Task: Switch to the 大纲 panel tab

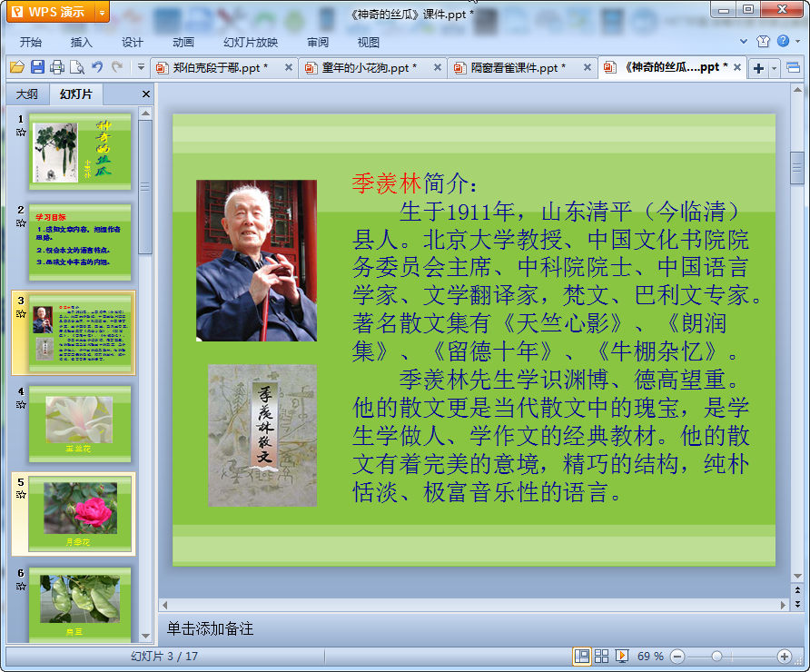Action: pyautogui.click(x=27, y=94)
